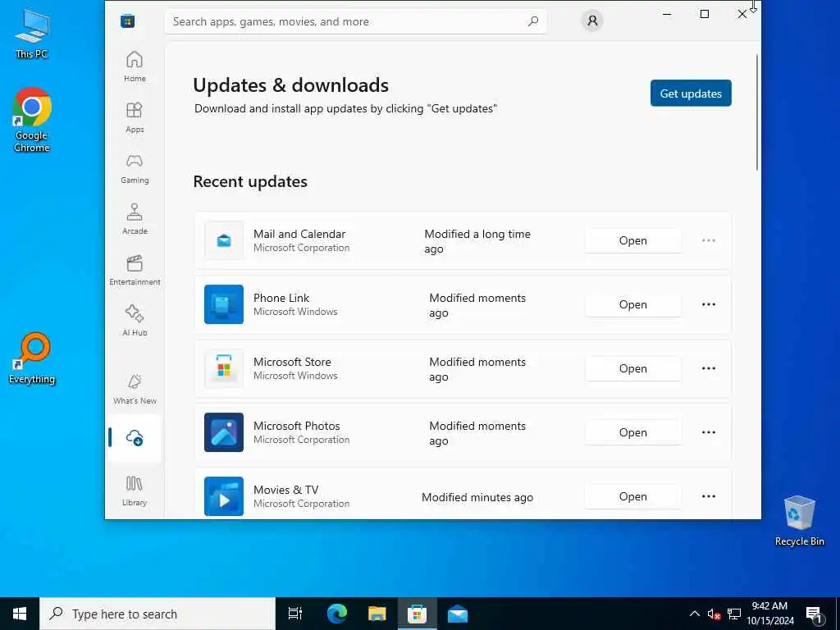840x630 pixels.
Task: Open the Library section
Action: coord(135,491)
